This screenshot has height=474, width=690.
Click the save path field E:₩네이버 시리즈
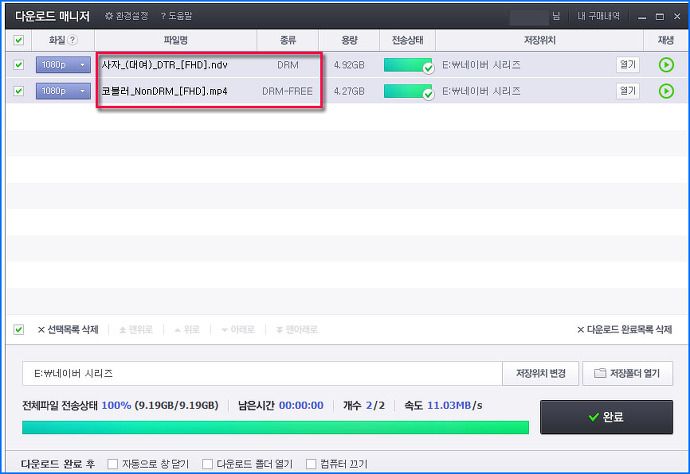click(262, 374)
